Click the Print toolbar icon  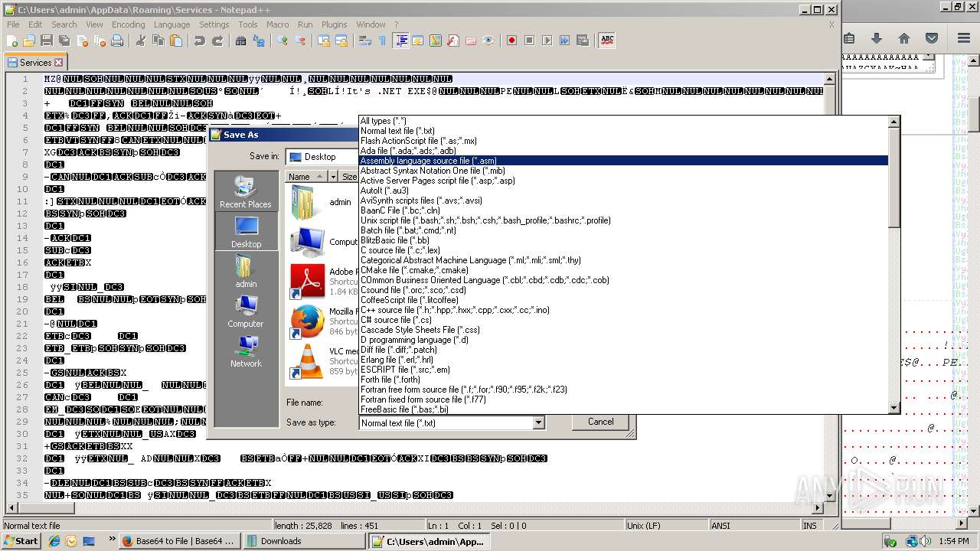click(117, 41)
